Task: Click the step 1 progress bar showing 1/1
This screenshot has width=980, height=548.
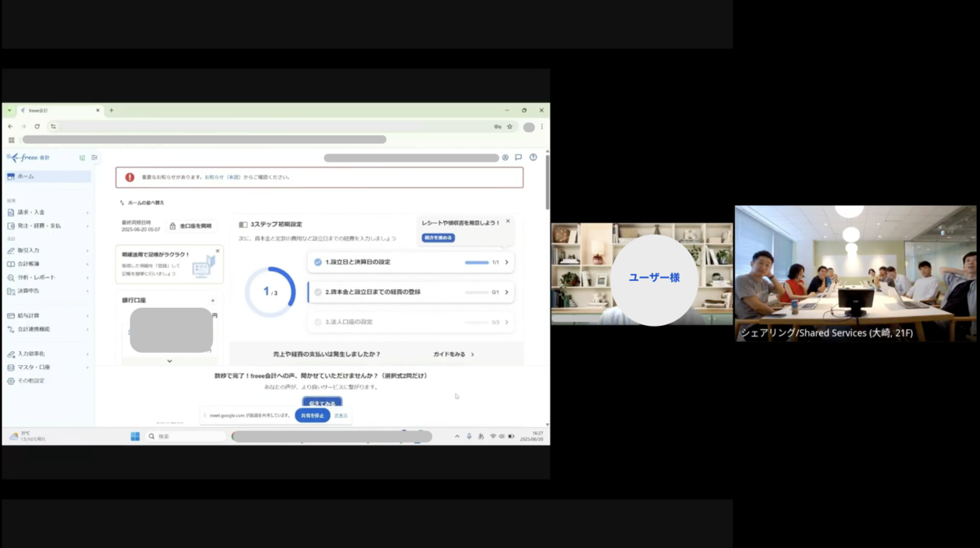Action: coord(478,262)
